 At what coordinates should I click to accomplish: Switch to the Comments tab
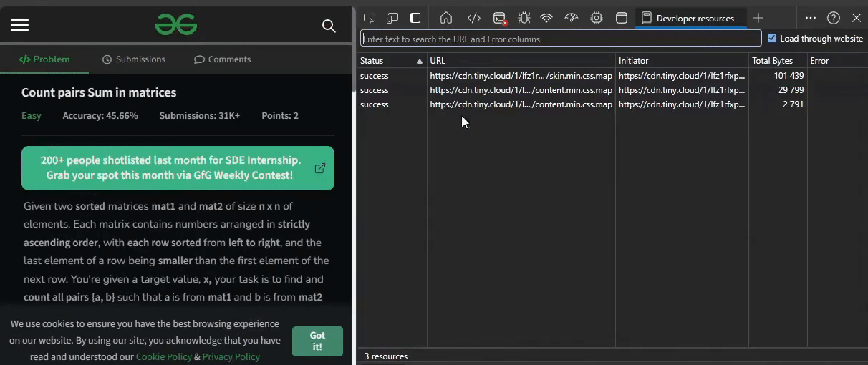(223, 59)
